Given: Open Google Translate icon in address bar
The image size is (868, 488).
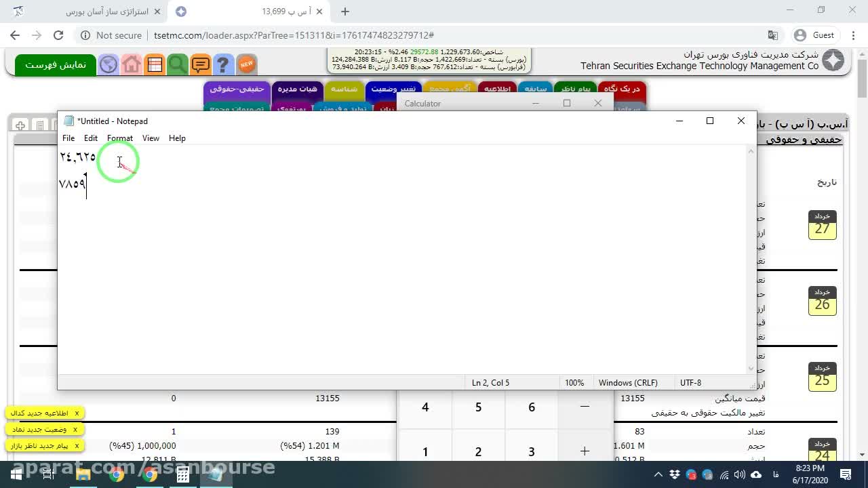Looking at the screenshot, I should click(772, 35).
